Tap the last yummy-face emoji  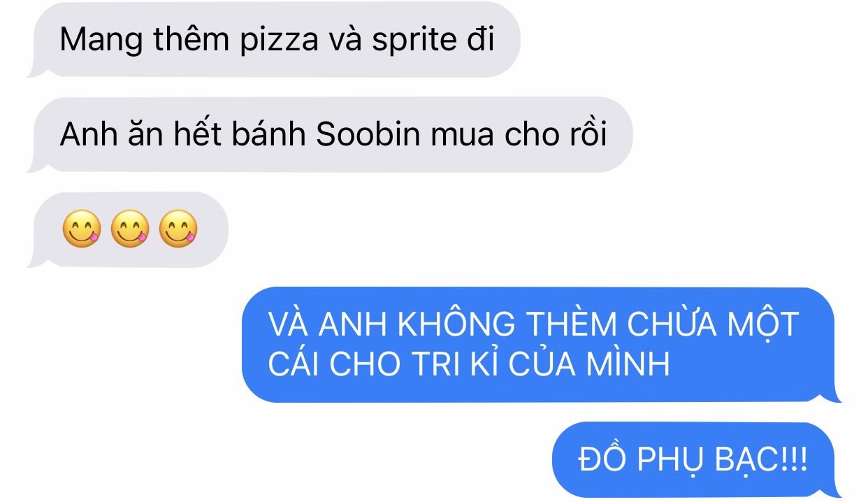(178, 230)
